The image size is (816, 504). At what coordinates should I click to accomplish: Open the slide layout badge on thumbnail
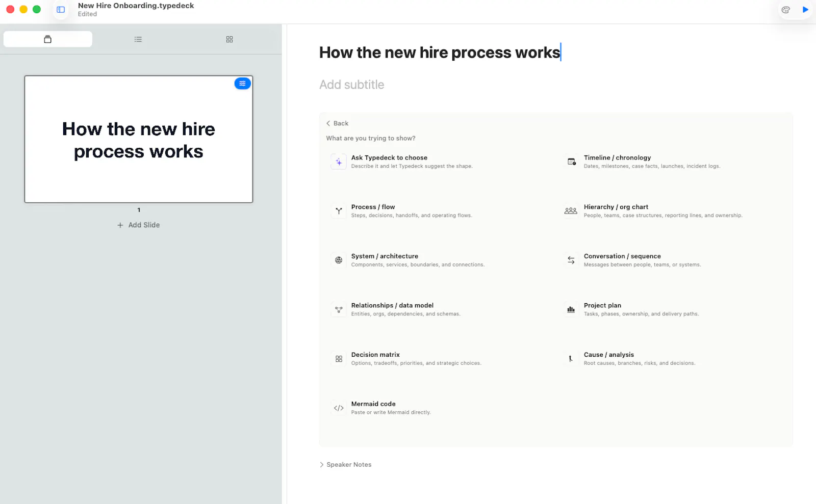[242, 84]
